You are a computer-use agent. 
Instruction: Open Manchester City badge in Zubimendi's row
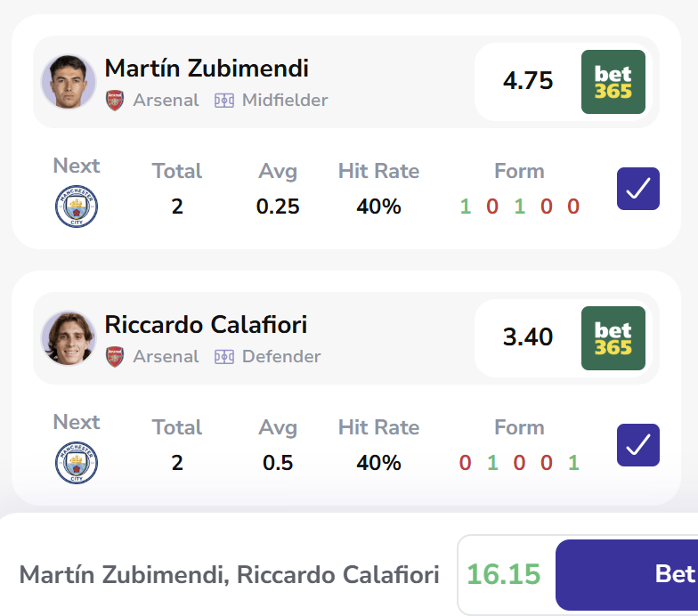coord(77,207)
